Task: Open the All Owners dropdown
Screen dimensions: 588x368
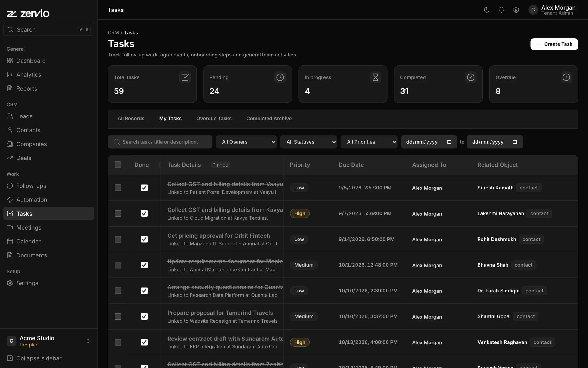Action: (x=246, y=142)
